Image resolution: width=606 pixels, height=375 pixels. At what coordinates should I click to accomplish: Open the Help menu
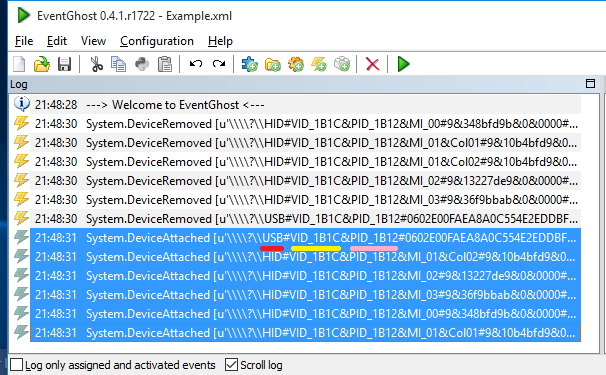coord(220,41)
